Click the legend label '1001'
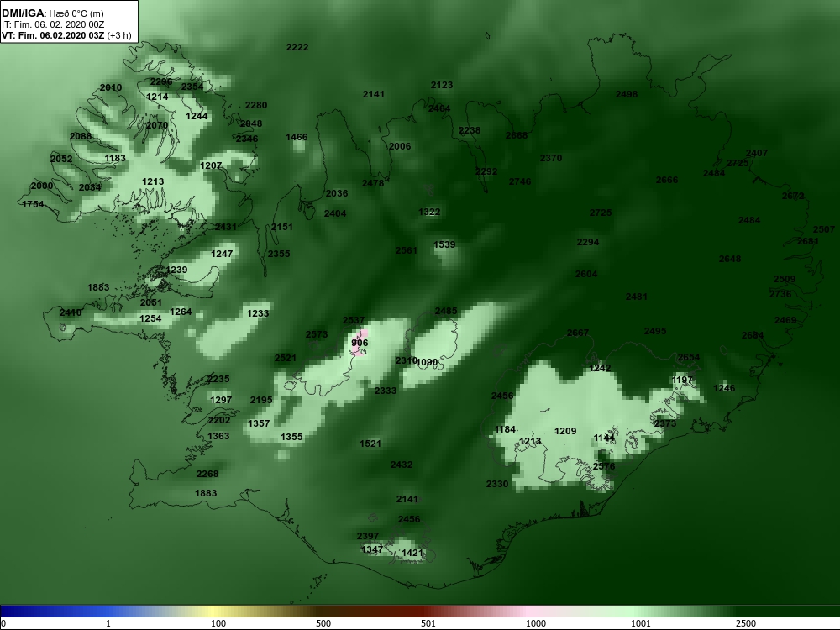Image resolution: width=840 pixels, height=630 pixels. coord(641,623)
